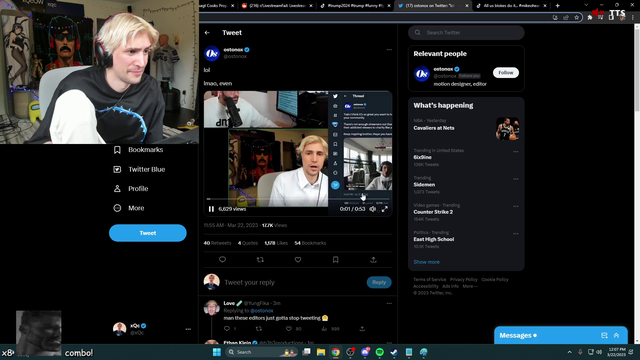
Task: Open the 6ix9ine trending topic
Action: (422, 157)
